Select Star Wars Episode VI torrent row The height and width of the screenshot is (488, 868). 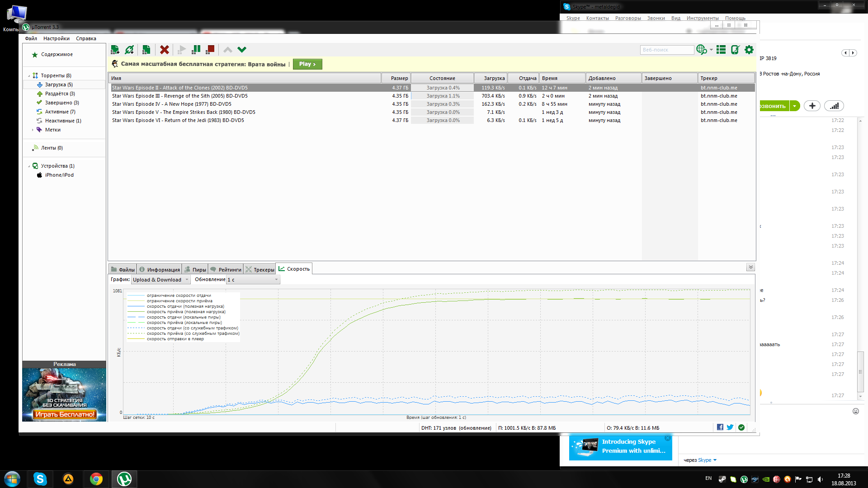pyautogui.click(x=432, y=120)
